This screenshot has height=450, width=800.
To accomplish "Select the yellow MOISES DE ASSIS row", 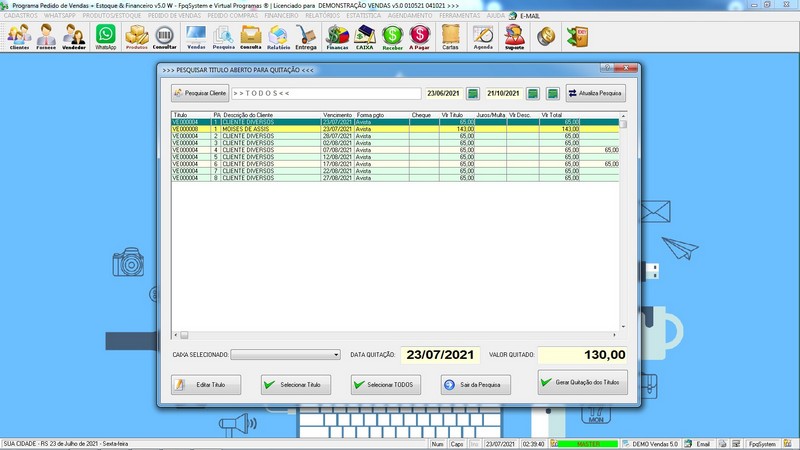I will coord(395,129).
